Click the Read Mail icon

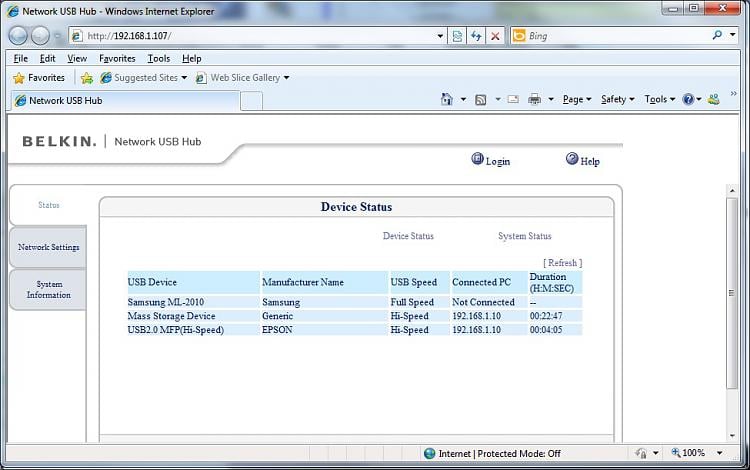(513, 99)
